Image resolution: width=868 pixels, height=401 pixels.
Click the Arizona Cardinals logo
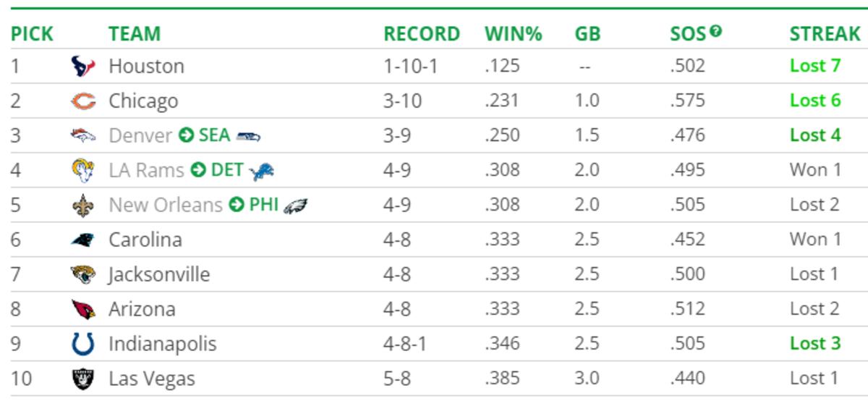(x=83, y=310)
